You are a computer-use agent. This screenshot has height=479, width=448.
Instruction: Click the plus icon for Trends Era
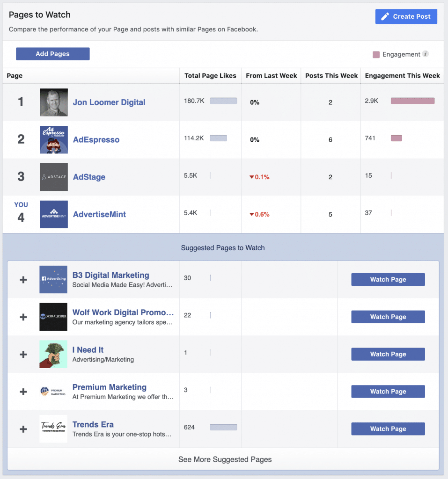[x=23, y=429]
